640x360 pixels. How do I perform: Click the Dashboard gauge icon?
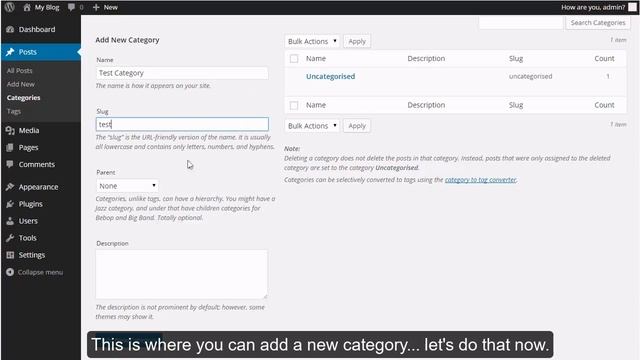[x=10, y=29]
